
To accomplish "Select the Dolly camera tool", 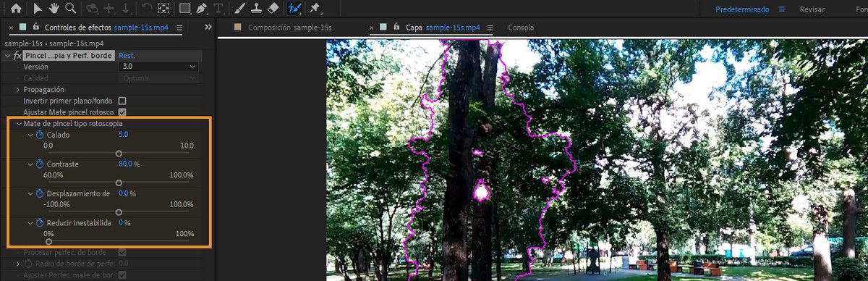I will click(x=126, y=9).
